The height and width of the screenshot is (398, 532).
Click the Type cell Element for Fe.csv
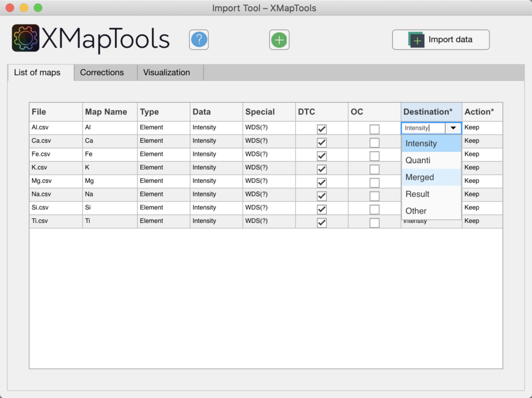164,154
